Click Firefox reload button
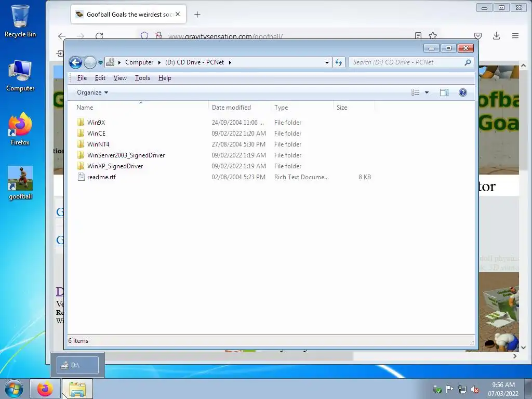 (99, 36)
